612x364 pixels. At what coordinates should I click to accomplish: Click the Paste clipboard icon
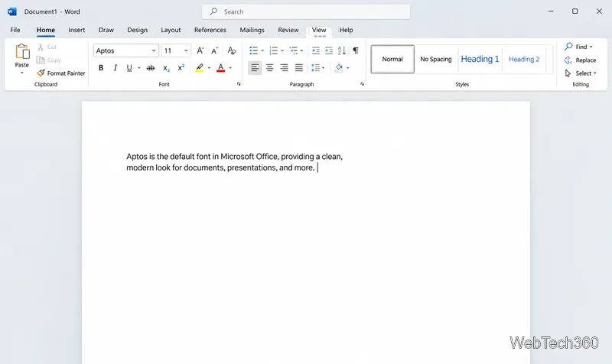point(22,51)
